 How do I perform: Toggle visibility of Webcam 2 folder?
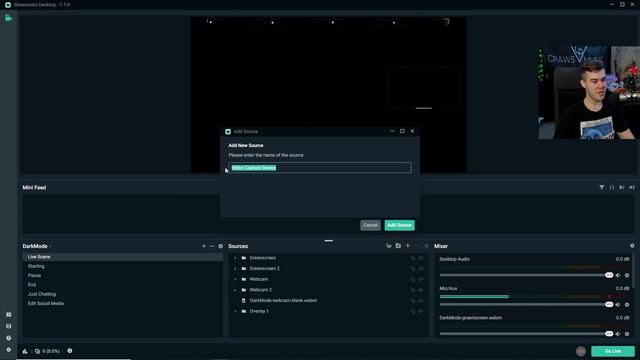pyautogui.click(x=421, y=290)
